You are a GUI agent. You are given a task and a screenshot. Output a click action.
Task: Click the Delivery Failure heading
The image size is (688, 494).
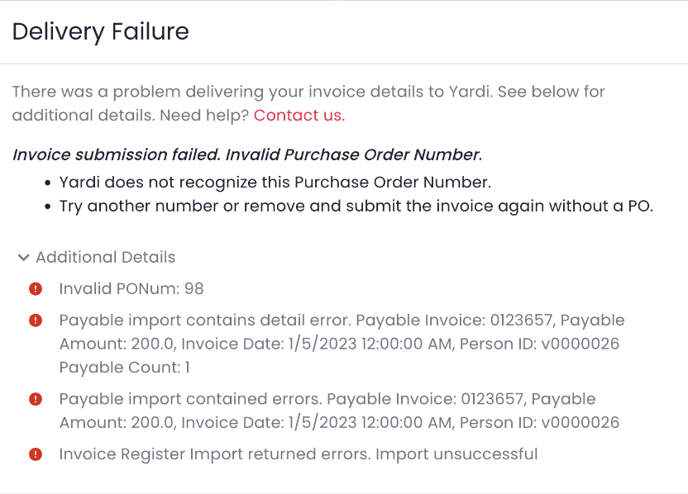click(x=100, y=32)
